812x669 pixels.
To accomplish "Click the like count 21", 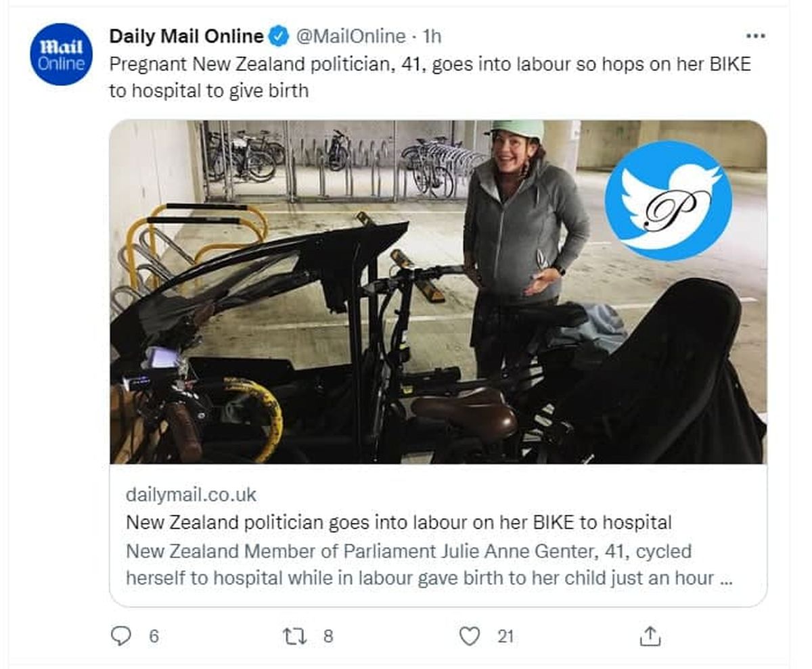I will click(x=505, y=636).
